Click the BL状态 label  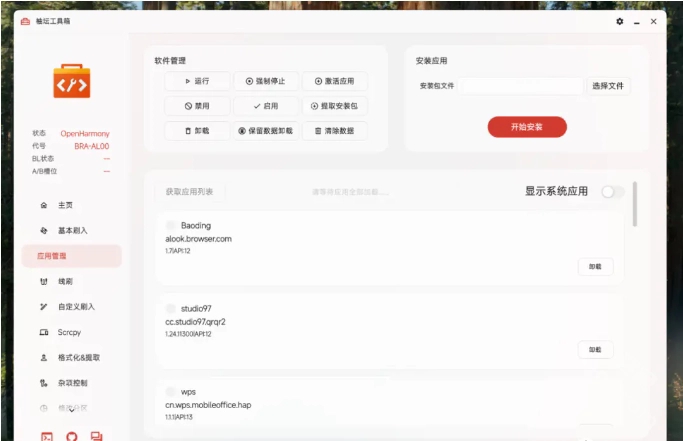(43, 159)
